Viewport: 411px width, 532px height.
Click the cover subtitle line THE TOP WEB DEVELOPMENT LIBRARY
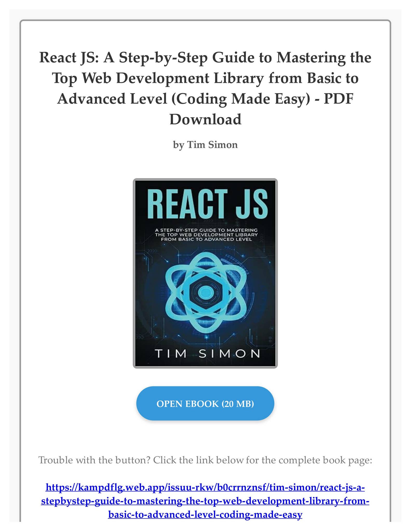pyautogui.click(x=206, y=235)
